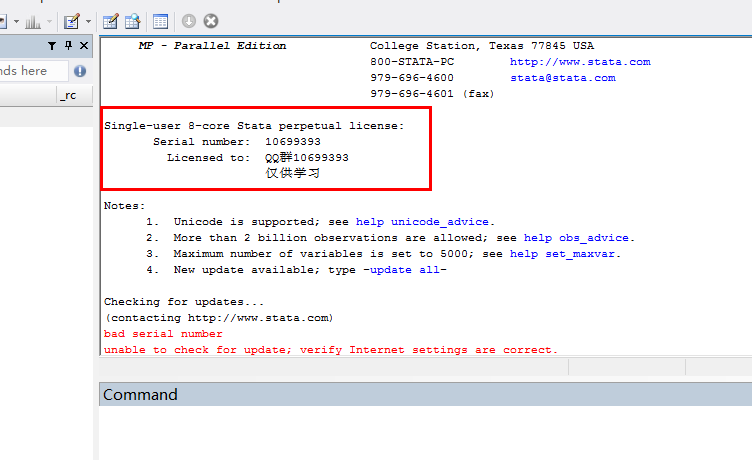This screenshot has height=460, width=752.
Task: Open the help unicode_advice link
Action: pos(422,222)
